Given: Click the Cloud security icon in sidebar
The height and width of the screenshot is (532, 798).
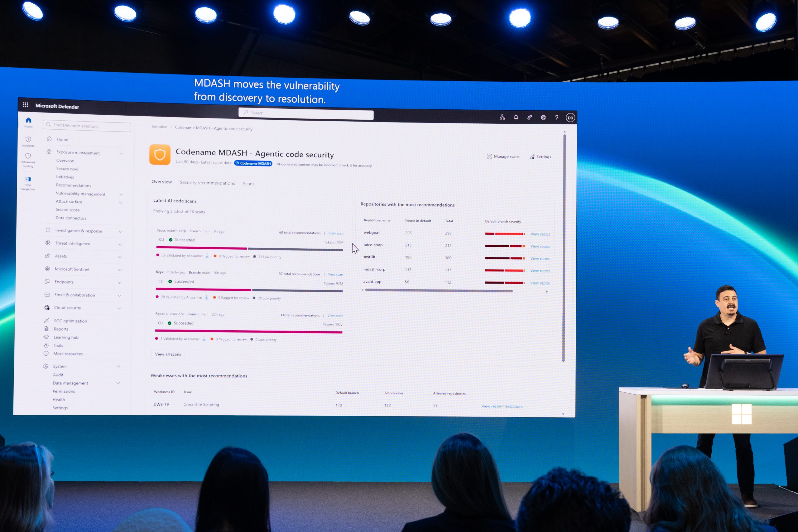Looking at the screenshot, I should coord(47,307).
